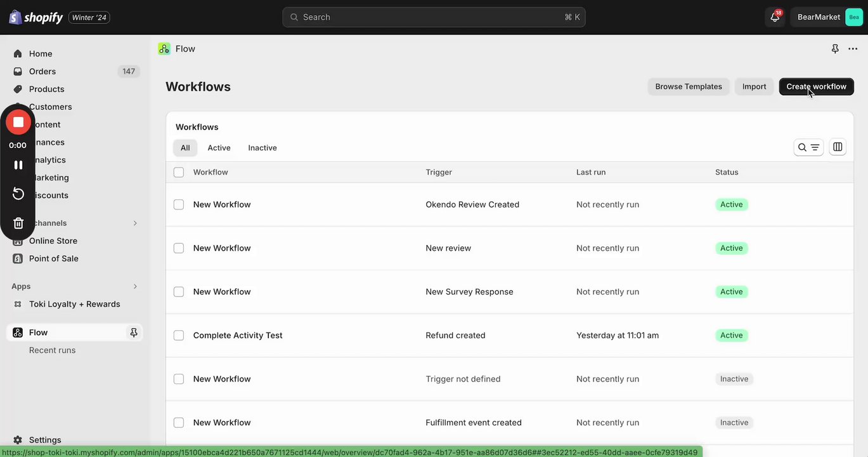Click the Orders count badge 147
Image resolution: width=868 pixels, height=457 pixels.
(129, 72)
